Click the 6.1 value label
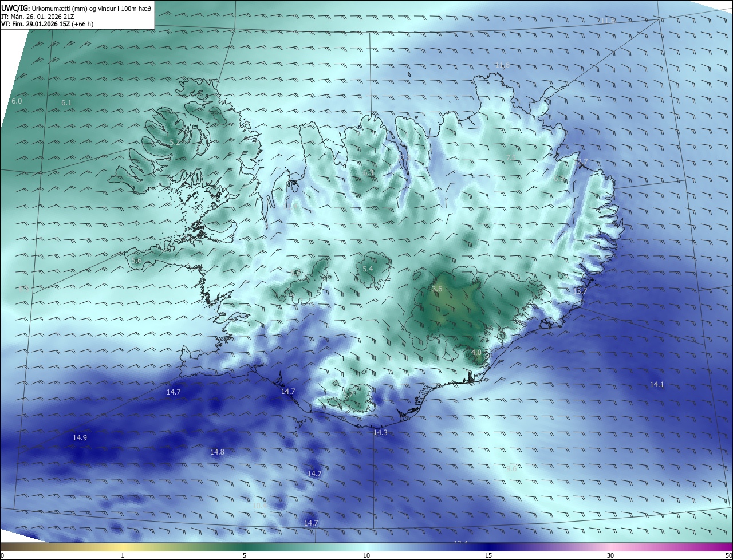The width and height of the screenshot is (733, 560). (66, 103)
